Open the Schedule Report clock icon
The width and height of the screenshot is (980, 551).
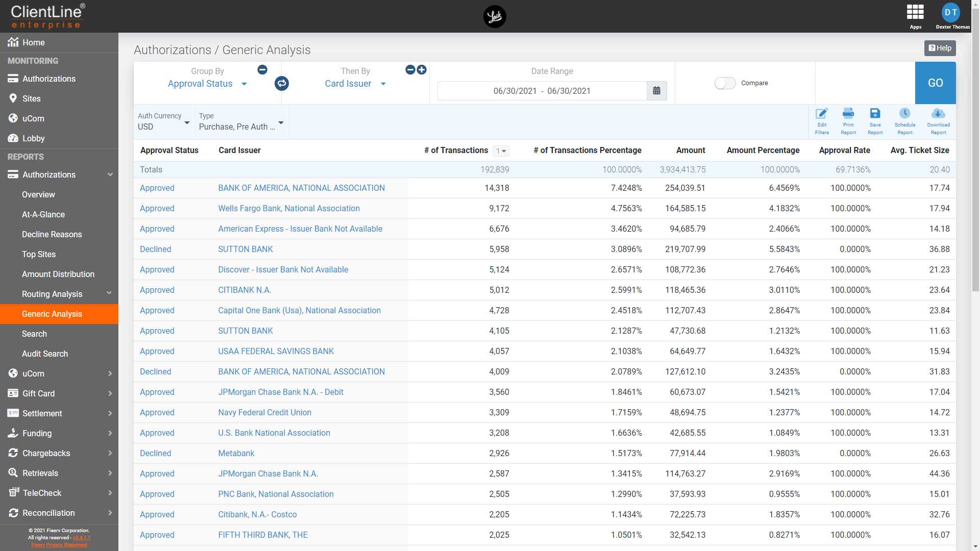coord(904,114)
